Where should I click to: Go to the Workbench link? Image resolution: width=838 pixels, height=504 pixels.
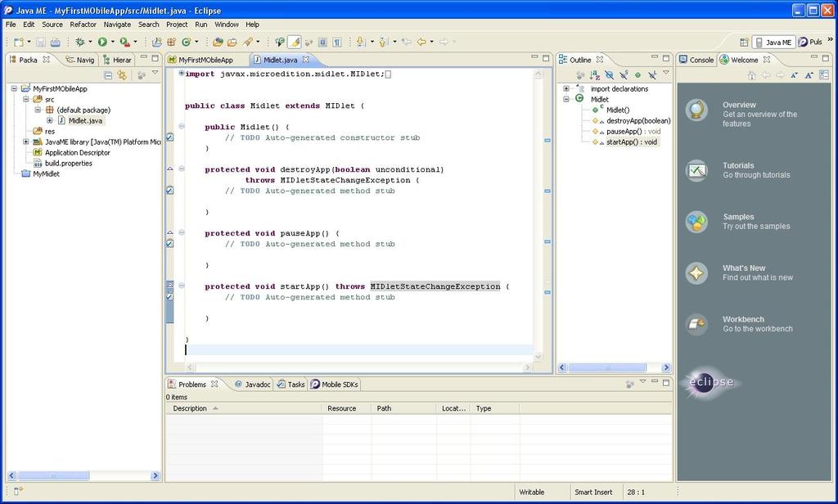pos(743,320)
